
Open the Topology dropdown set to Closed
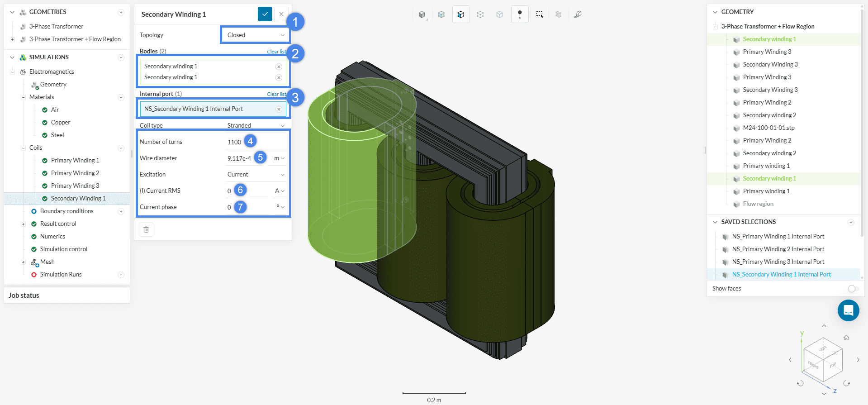(x=256, y=35)
